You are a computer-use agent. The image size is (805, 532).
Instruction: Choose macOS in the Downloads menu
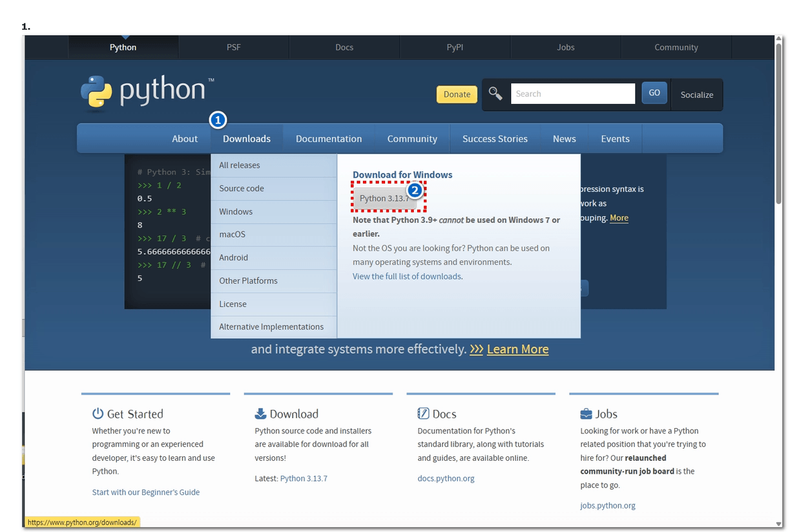click(x=232, y=234)
